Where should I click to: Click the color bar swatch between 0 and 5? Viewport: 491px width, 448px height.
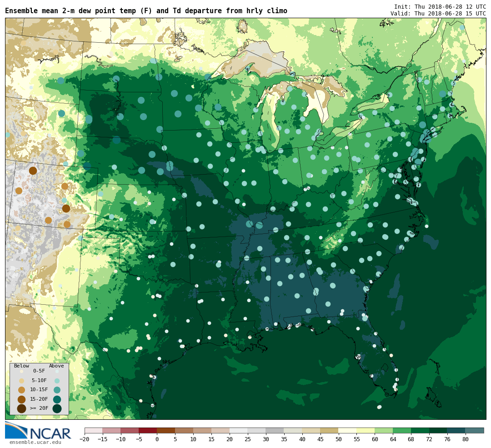pyautogui.click(x=166, y=430)
